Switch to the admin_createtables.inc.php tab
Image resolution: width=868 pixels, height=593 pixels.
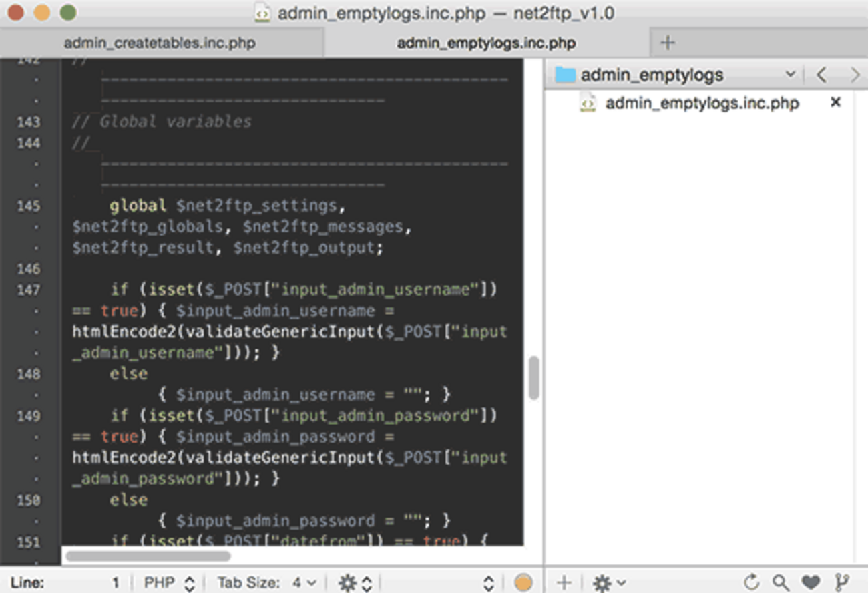(x=159, y=42)
